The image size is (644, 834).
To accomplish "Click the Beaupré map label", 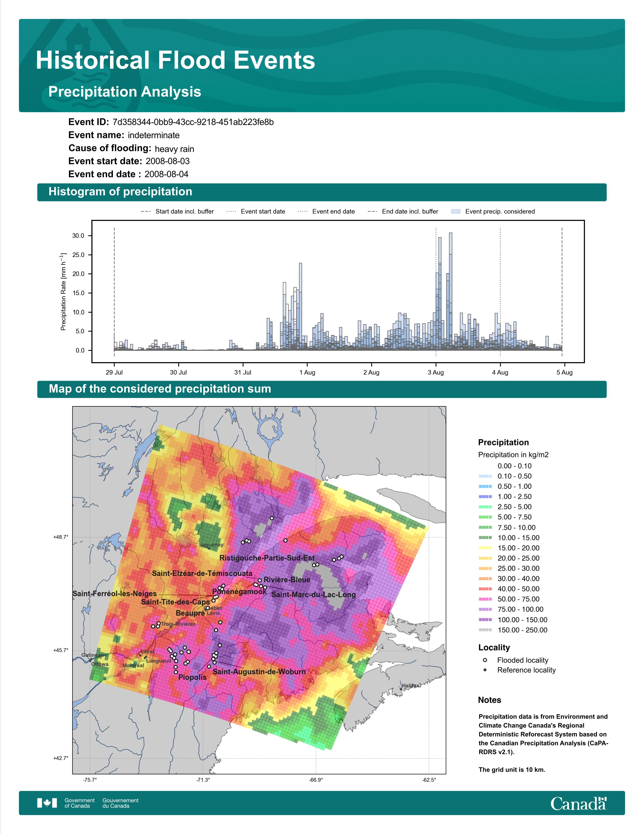I will 190,613.
